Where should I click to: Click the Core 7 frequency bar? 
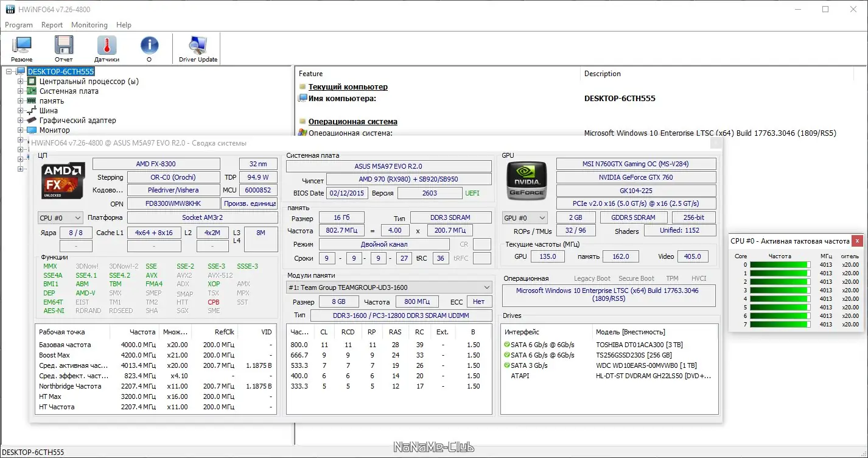tap(781, 325)
